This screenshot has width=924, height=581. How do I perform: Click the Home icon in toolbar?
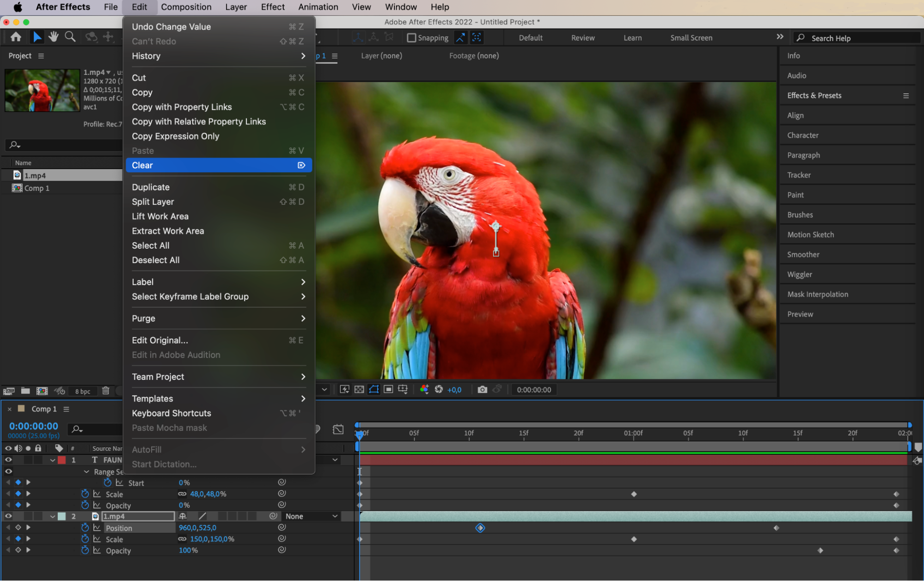[x=16, y=37]
